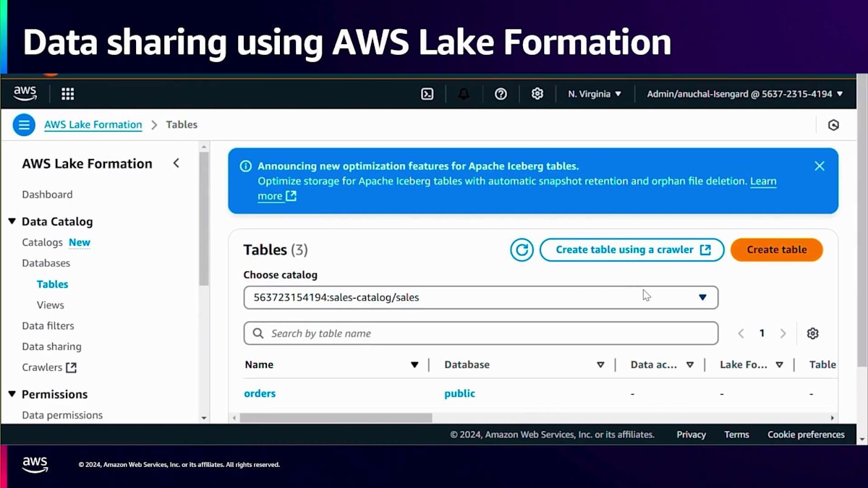Dismiss the Apache Iceberg announcement banner
This screenshot has height=488, width=868.
click(820, 166)
